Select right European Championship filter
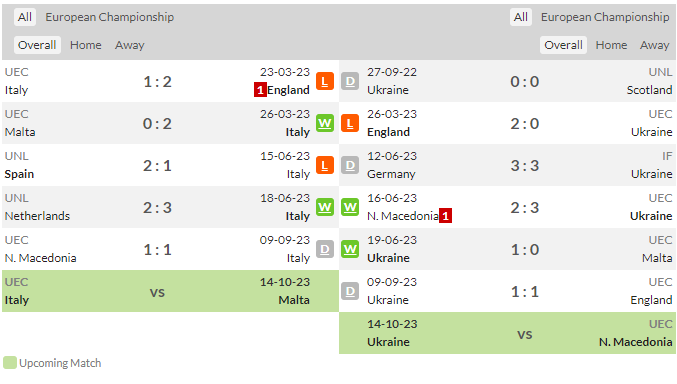 point(605,17)
